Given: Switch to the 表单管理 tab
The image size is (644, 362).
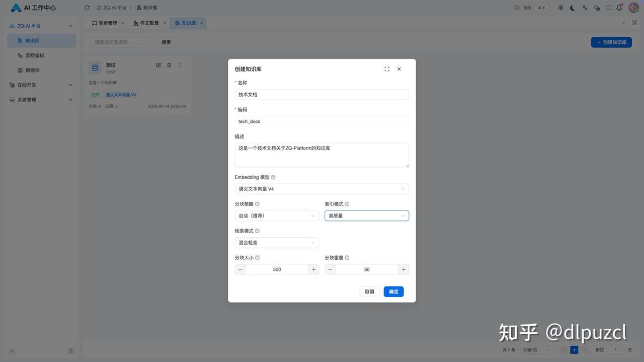Looking at the screenshot, I should (105, 23).
